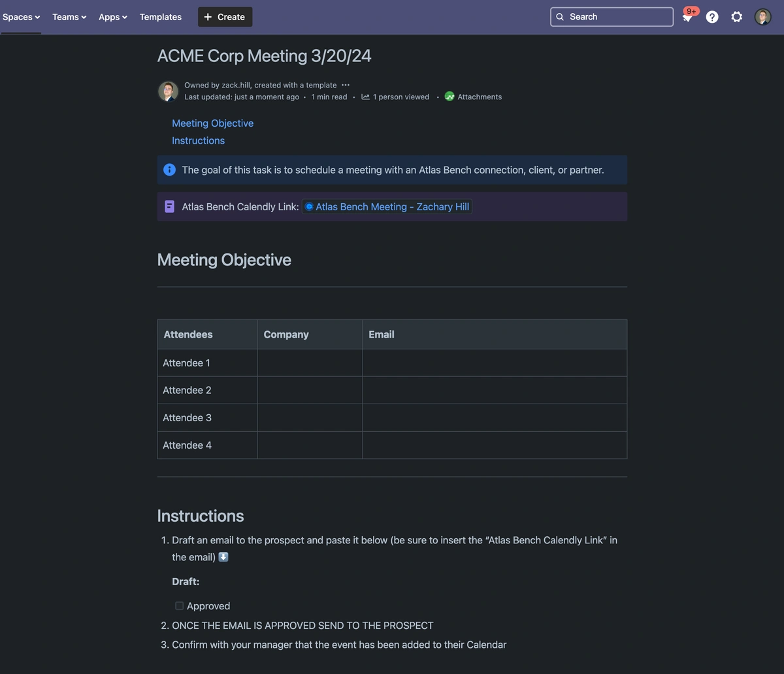This screenshot has width=784, height=674.
Task: Click the Attendee 4 Company cell
Action: (310, 445)
